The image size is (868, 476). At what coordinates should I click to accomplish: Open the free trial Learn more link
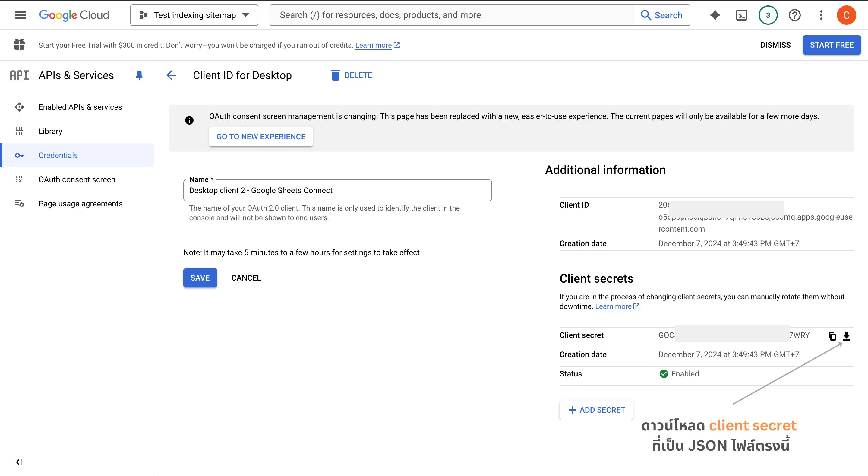[x=373, y=45]
